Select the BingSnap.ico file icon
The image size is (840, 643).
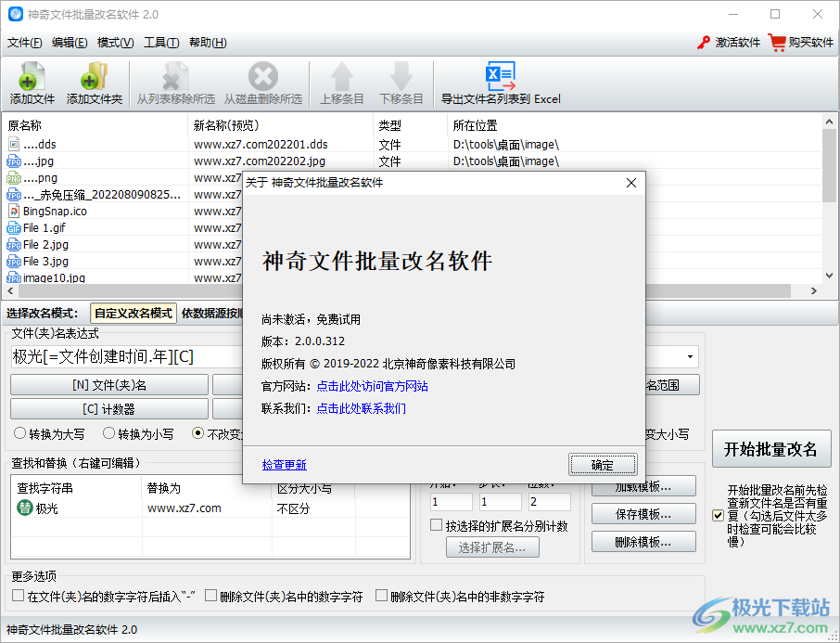tap(14, 211)
